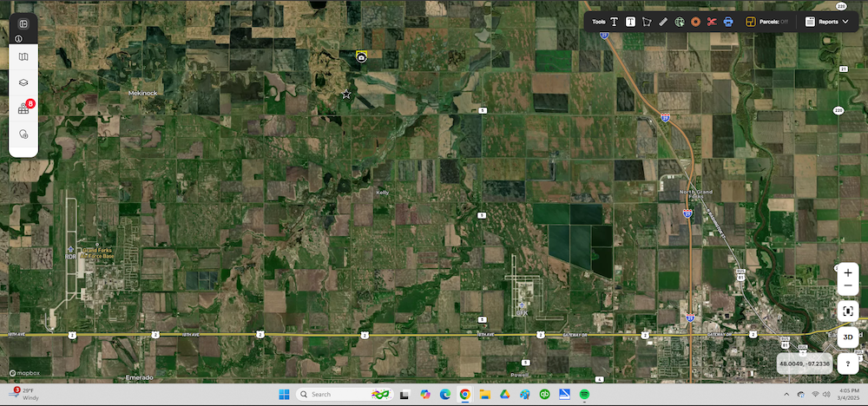Select the plain text label tool

(x=614, y=22)
